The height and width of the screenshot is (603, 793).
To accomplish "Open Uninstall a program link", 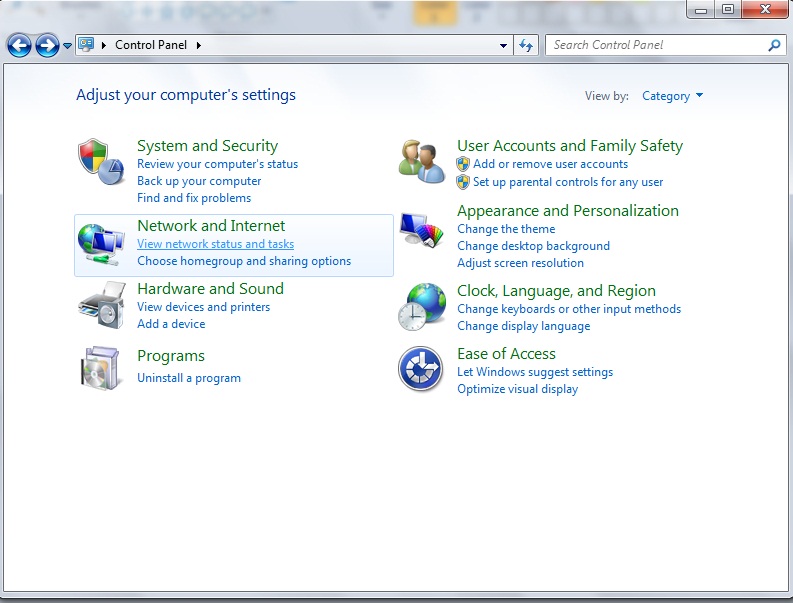I will pyautogui.click(x=188, y=378).
